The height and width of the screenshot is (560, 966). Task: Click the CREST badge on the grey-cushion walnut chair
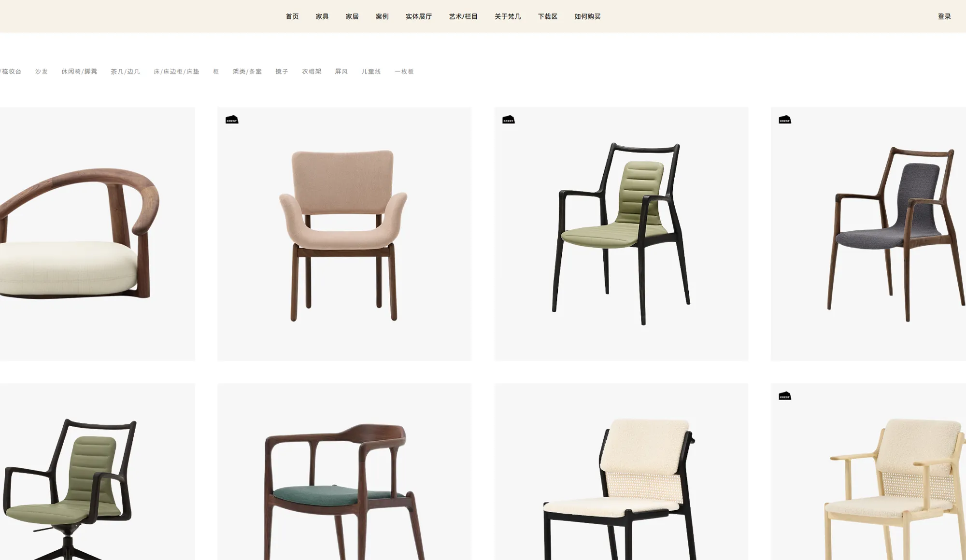(785, 119)
